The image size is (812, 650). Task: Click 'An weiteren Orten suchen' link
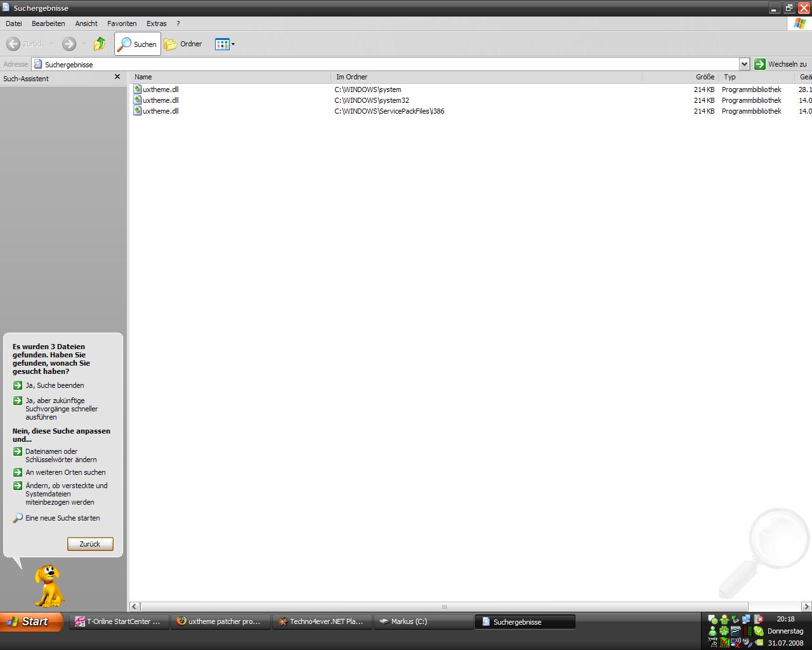pos(65,472)
